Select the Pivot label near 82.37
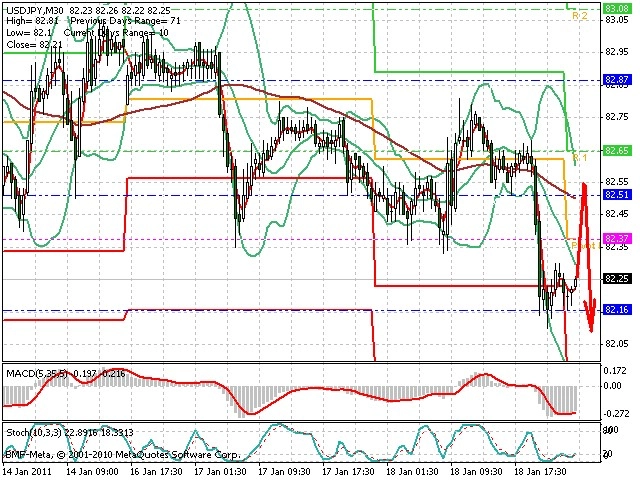 [x=585, y=246]
